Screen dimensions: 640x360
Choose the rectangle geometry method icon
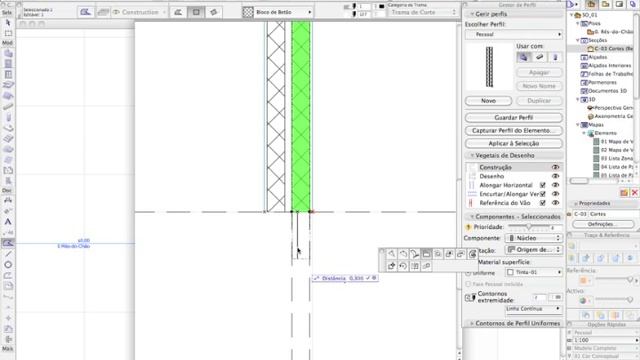point(196,12)
